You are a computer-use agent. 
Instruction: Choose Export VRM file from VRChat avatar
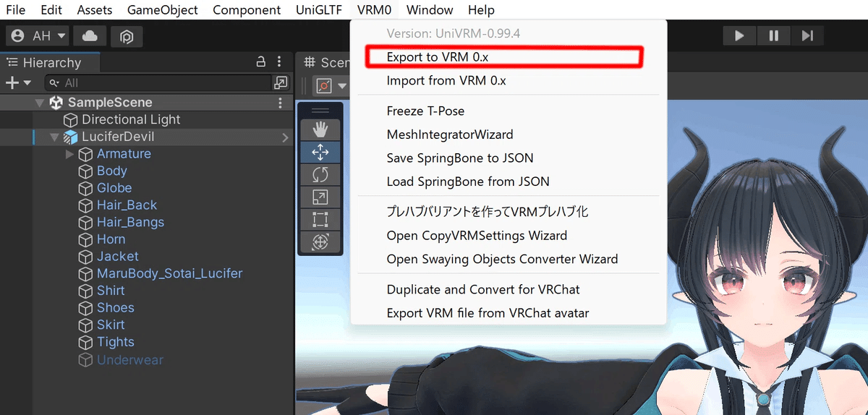pyautogui.click(x=488, y=313)
